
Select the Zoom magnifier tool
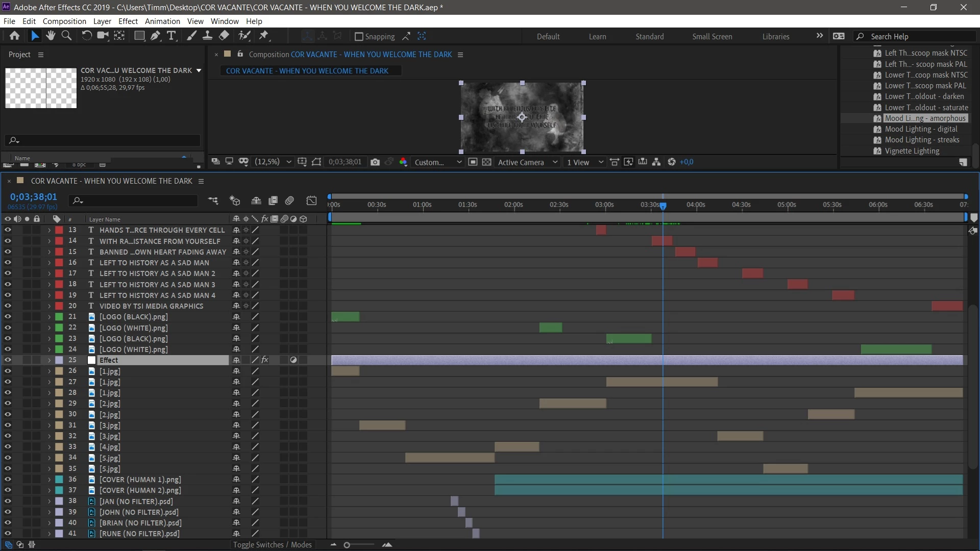coord(66,36)
